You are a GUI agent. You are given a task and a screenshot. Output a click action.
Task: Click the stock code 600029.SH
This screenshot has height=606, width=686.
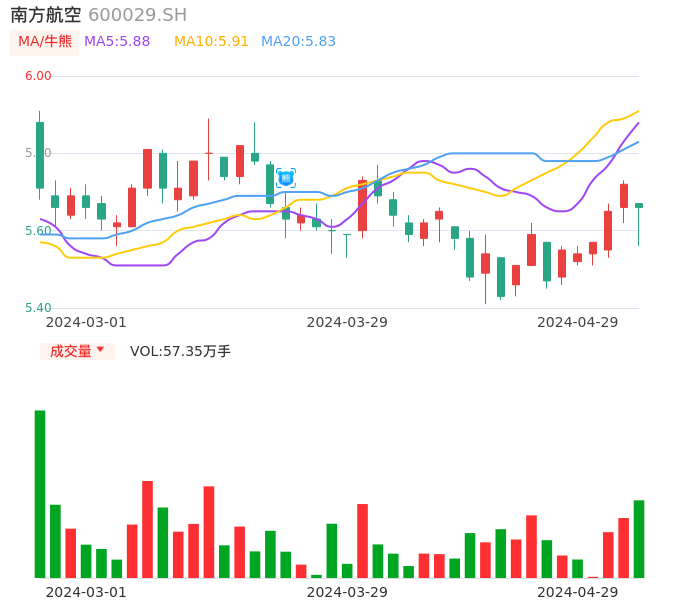[x=137, y=15]
